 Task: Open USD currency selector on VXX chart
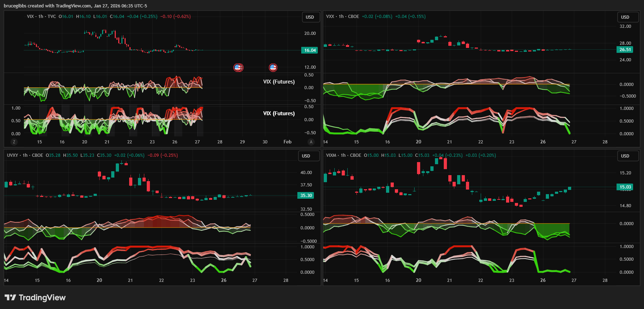click(625, 17)
